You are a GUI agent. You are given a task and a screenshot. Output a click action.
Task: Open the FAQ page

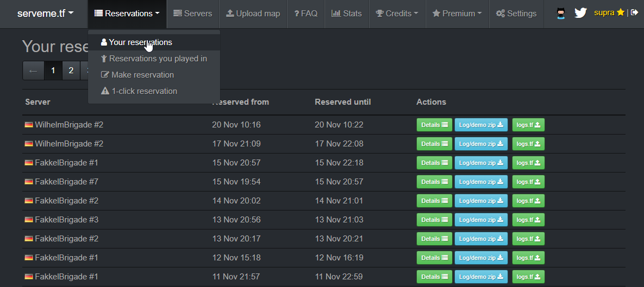[306, 14]
